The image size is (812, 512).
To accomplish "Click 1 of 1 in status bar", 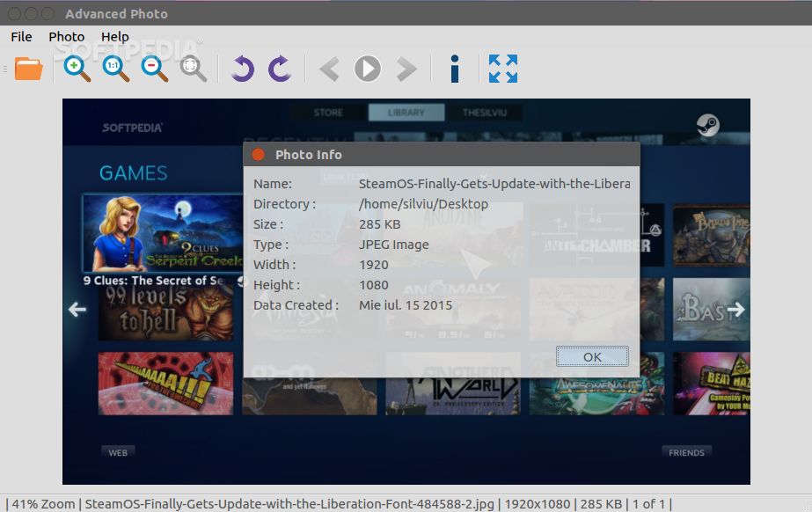I will tap(647, 504).
